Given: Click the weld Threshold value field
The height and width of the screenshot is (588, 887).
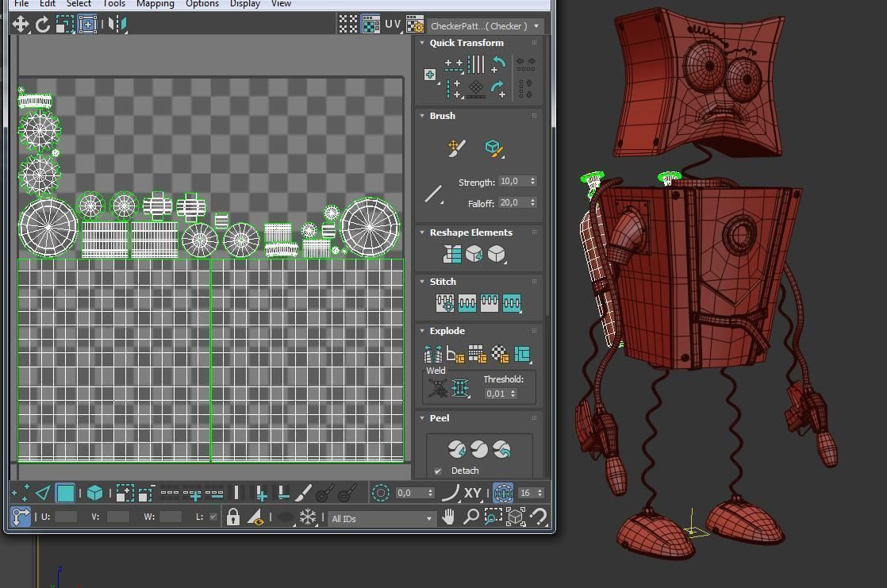Looking at the screenshot, I should 497,394.
